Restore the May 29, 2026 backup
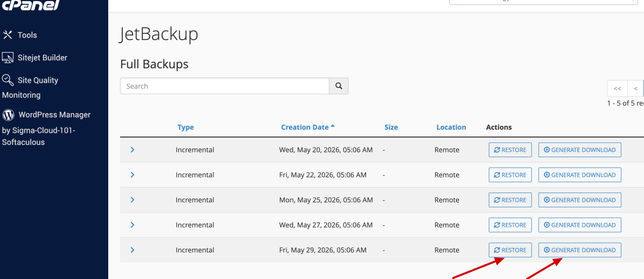This screenshot has width=644, height=279. click(510, 250)
